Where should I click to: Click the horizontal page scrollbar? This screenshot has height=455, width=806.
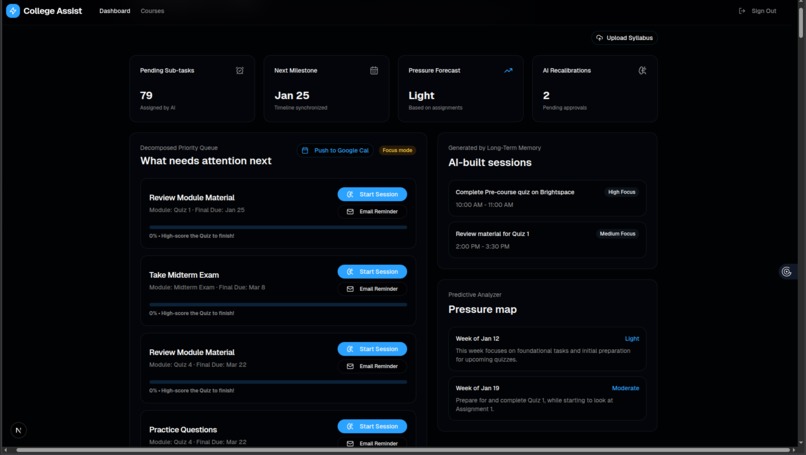(x=405, y=450)
